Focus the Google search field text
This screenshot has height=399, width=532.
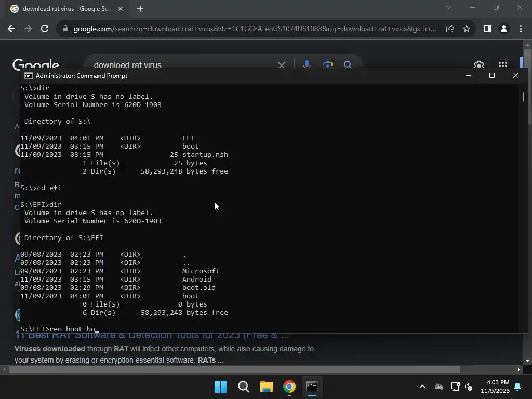click(x=128, y=65)
